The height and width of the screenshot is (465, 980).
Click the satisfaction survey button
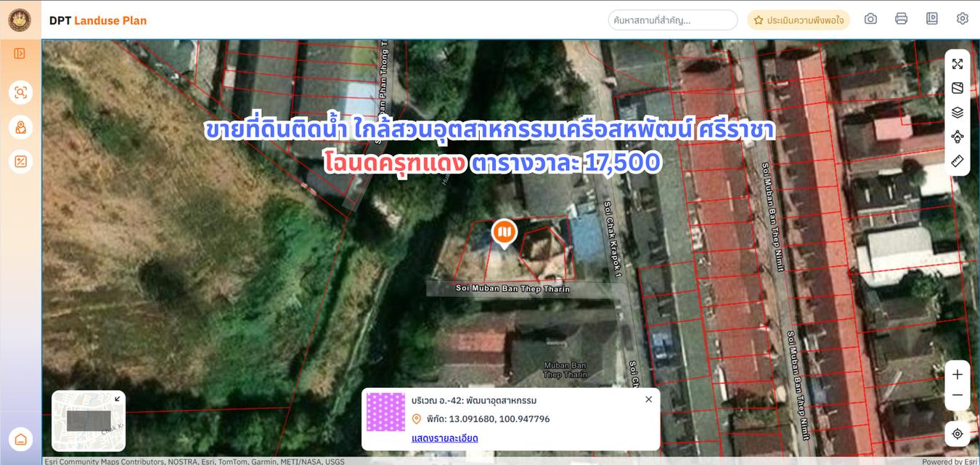click(799, 21)
